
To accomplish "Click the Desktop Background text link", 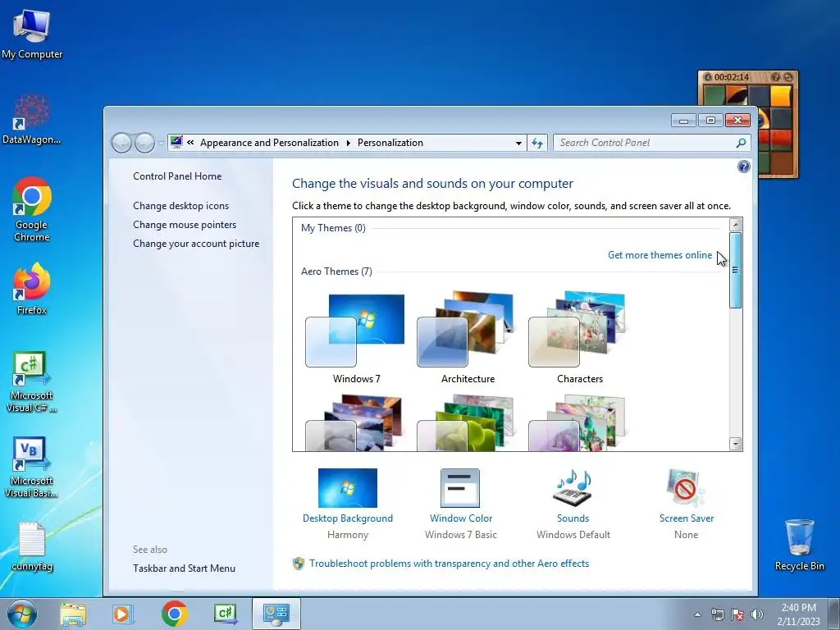I will [348, 518].
